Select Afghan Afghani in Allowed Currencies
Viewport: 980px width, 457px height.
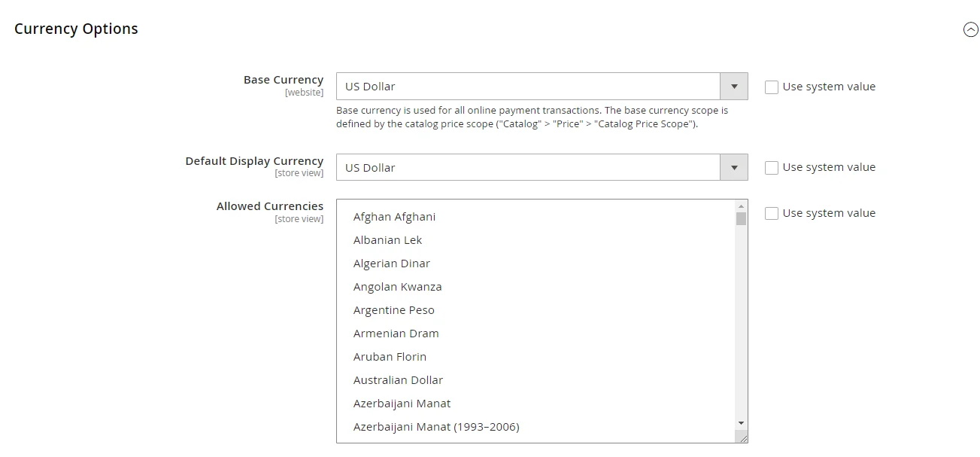tap(394, 216)
